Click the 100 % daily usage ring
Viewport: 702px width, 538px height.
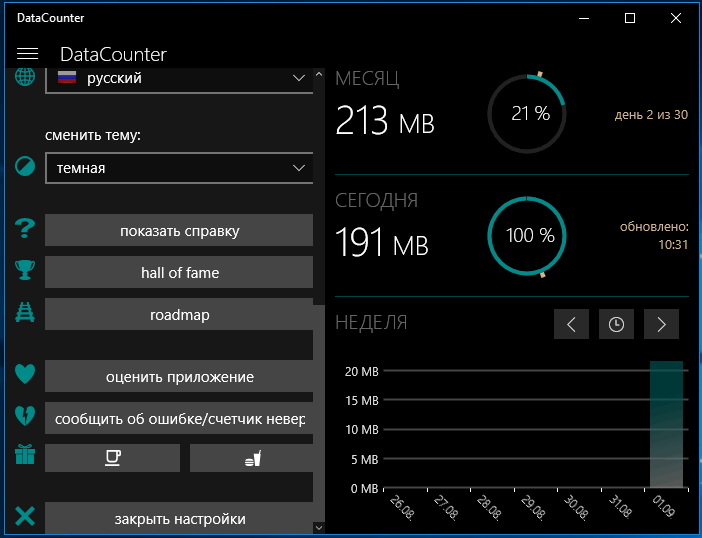pos(527,235)
